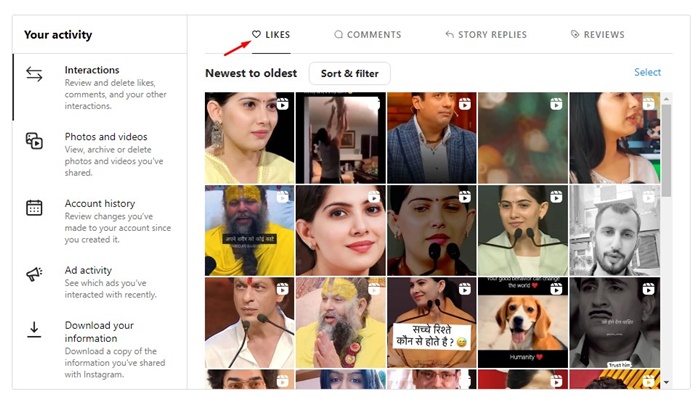Open the reel of woman in yellow kurta
This screenshot has width=700, height=399.
[x=250, y=138]
